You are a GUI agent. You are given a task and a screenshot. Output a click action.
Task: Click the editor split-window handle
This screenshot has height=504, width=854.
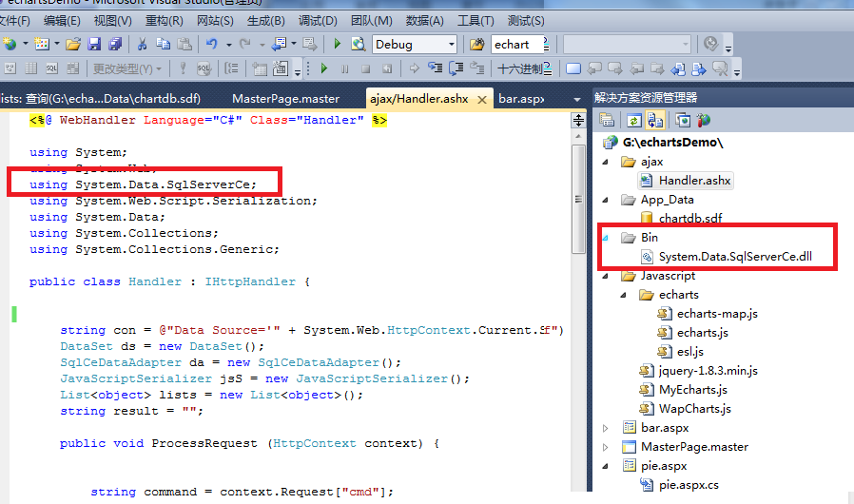click(x=578, y=120)
